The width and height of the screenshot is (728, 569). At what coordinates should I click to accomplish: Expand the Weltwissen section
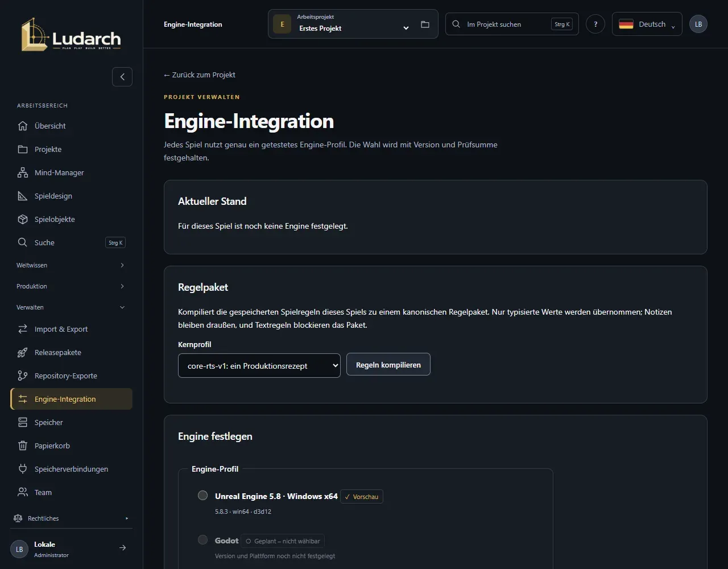point(71,265)
